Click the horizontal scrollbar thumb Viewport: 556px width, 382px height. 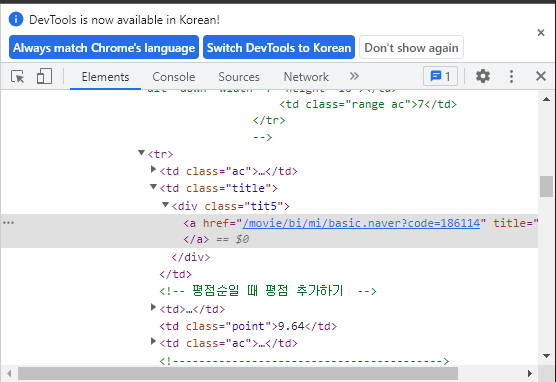click(238, 373)
